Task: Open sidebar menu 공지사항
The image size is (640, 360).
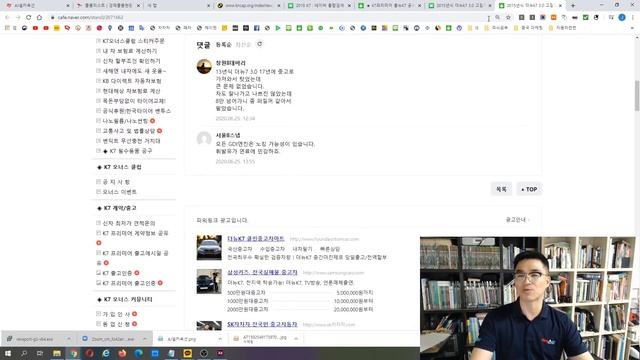Action: 116,182
